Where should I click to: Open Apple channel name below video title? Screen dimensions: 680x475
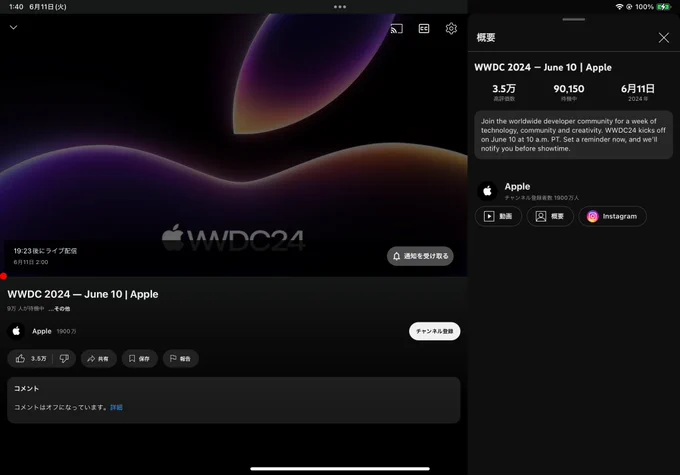pyautogui.click(x=42, y=331)
